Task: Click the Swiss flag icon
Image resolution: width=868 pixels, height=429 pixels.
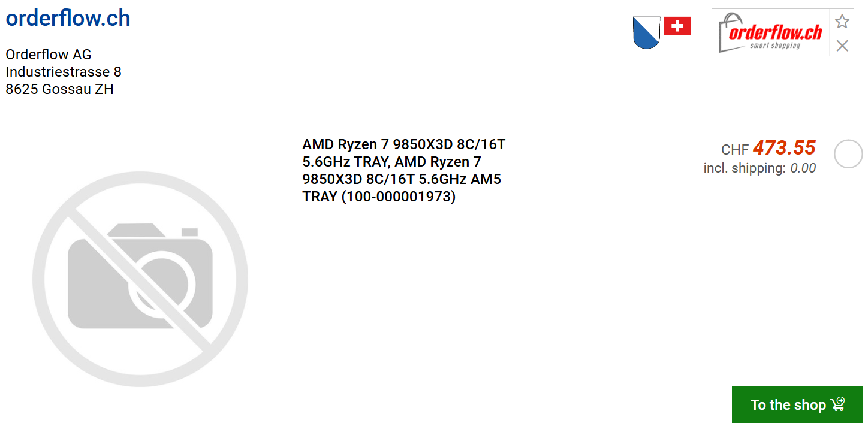Action: [677, 26]
